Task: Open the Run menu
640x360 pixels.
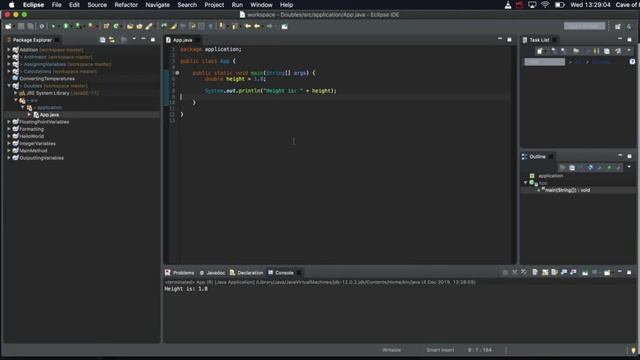Action: [237, 5]
